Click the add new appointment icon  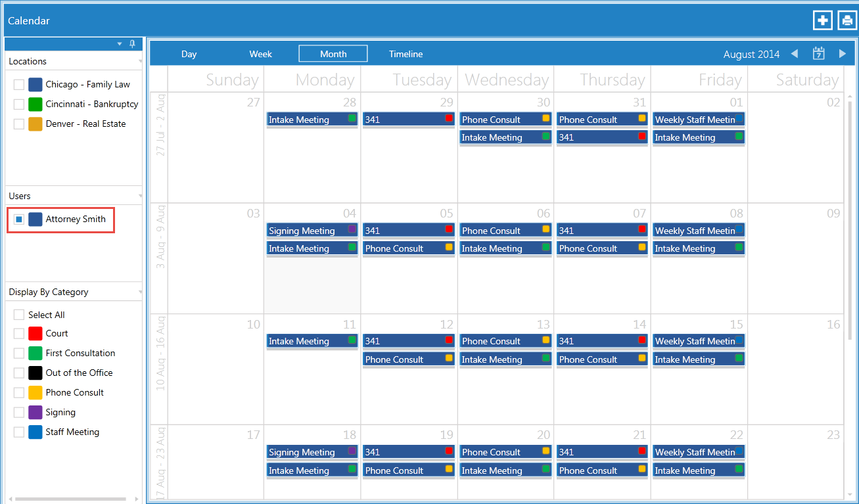(822, 20)
